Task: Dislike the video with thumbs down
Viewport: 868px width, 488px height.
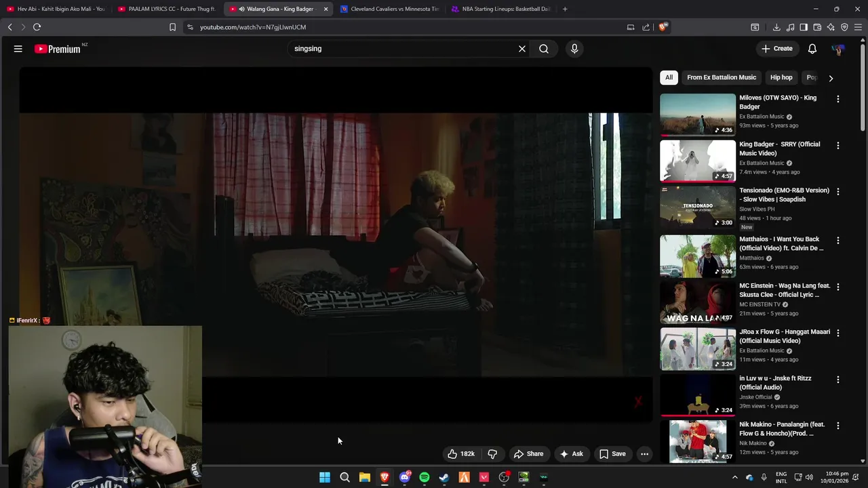Action: tap(493, 453)
